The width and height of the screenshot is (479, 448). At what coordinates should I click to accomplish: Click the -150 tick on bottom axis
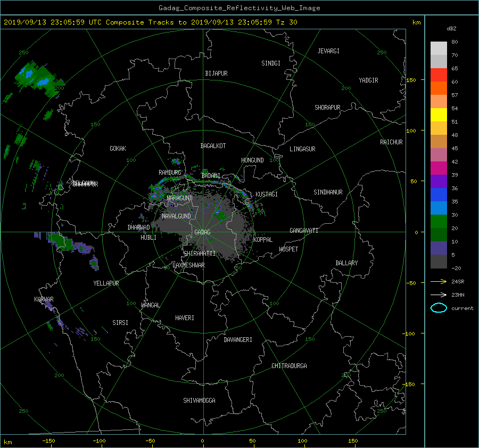(48, 441)
